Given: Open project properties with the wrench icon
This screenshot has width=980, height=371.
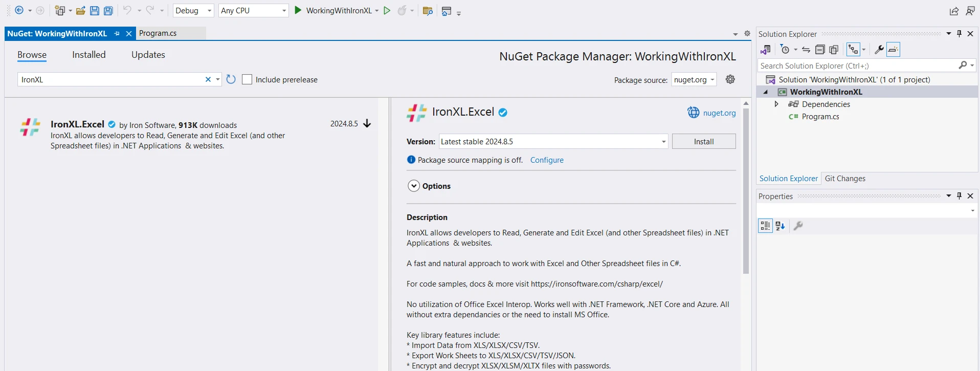Looking at the screenshot, I should point(879,50).
